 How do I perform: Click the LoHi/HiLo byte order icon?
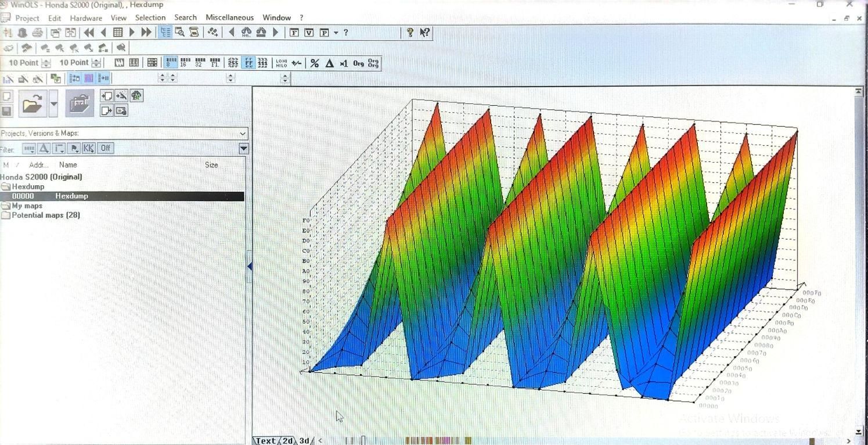[x=282, y=63]
